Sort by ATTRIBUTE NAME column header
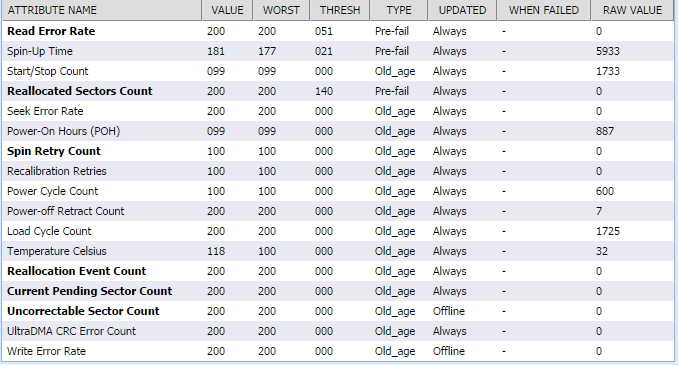 coord(102,10)
